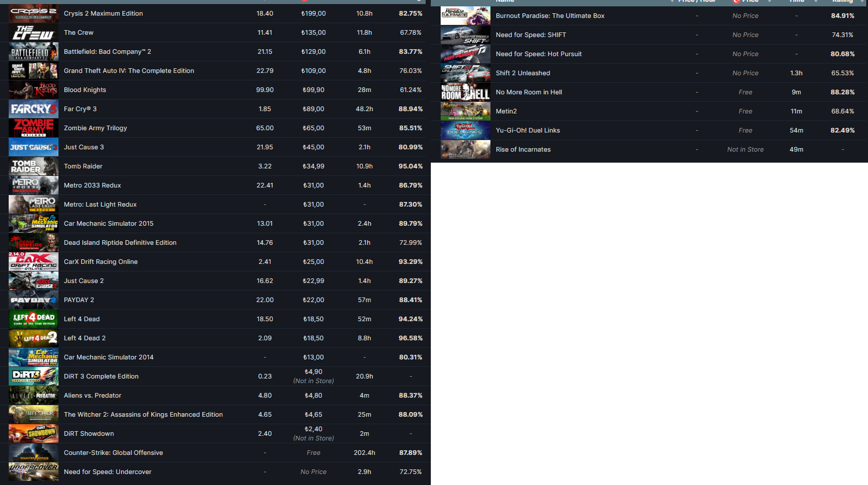
Task: Click The Crew game logo image
Action: [34, 32]
